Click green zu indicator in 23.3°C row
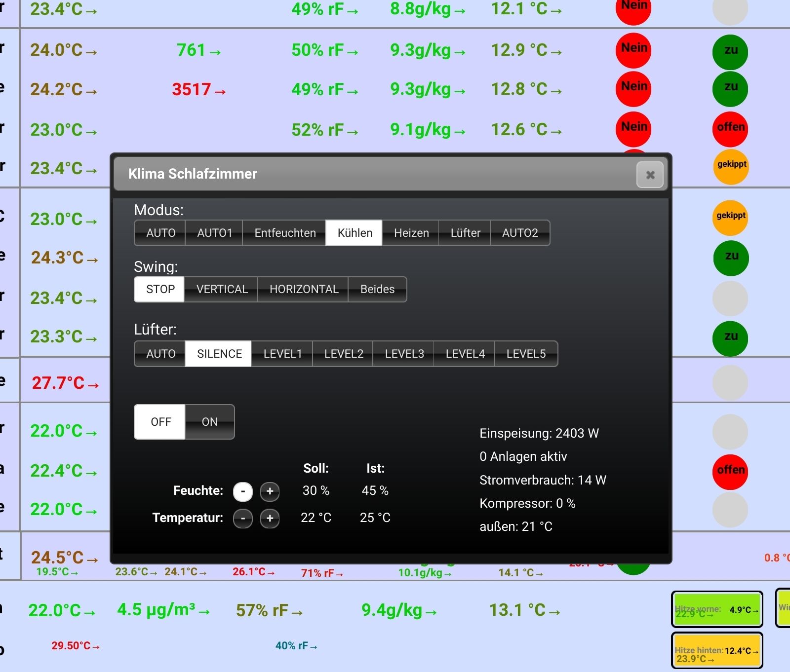 [730, 338]
